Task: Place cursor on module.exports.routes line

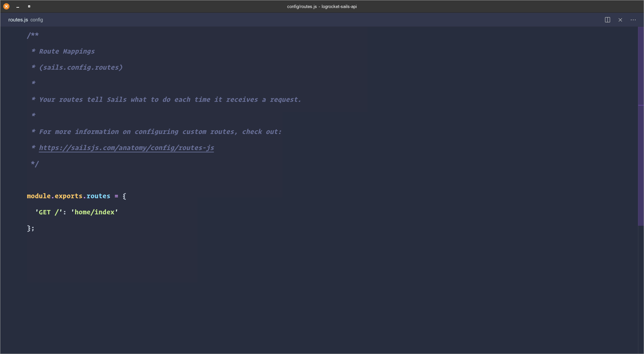Action: [69, 196]
